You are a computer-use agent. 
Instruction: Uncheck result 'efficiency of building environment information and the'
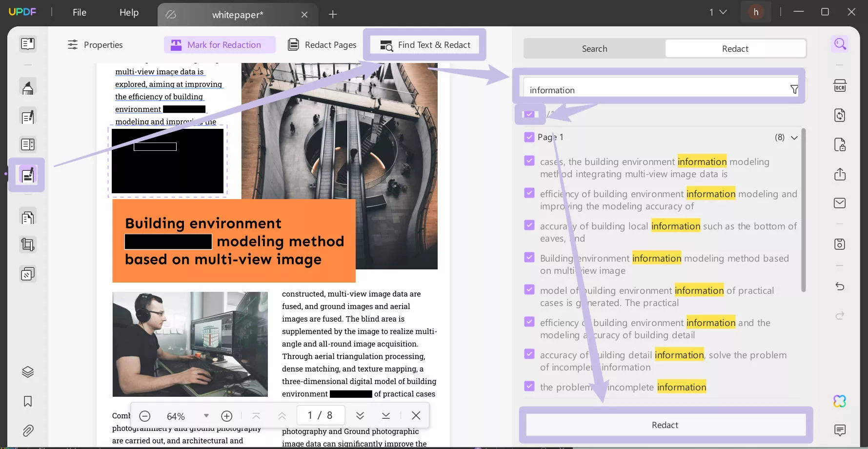[x=529, y=322]
